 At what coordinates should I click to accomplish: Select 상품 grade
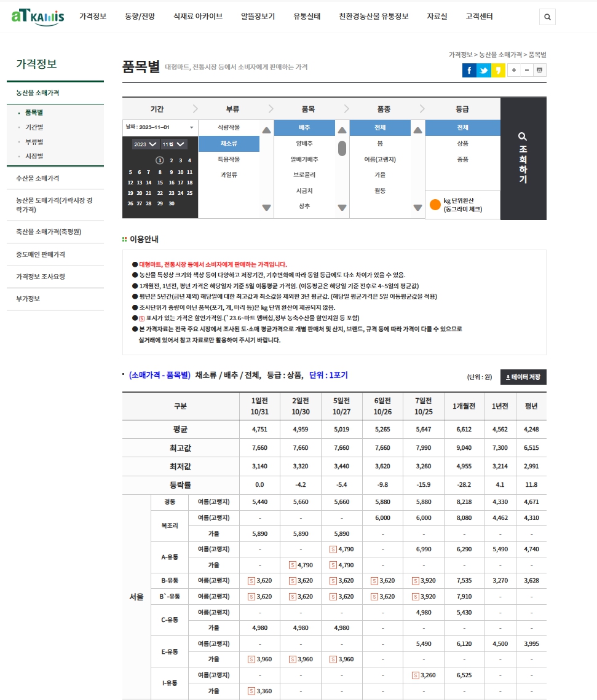pos(462,143)
